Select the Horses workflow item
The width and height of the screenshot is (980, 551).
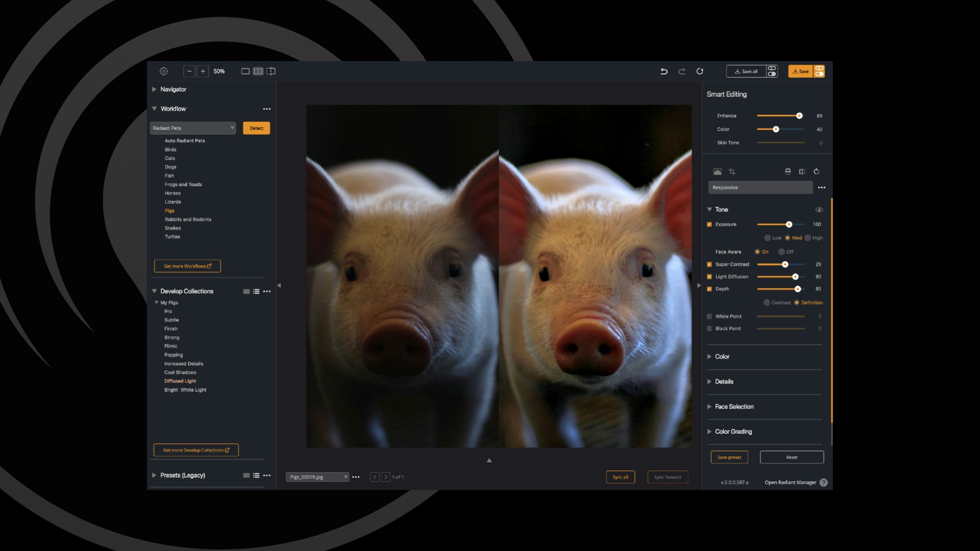[173, 193]
